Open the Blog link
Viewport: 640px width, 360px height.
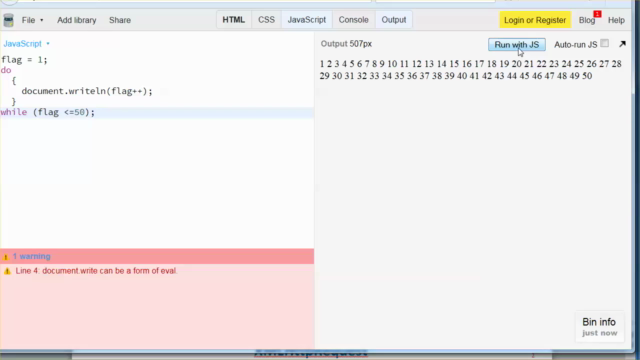tap(587, 20)
